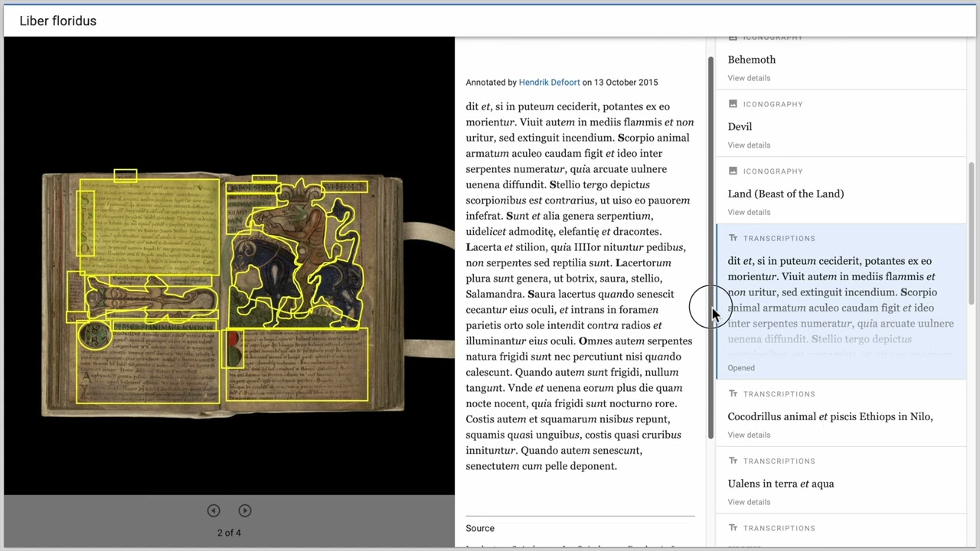Select the Behemoth annotation title
The height and width of the screenshot is (551, 980).
(752, 60)
